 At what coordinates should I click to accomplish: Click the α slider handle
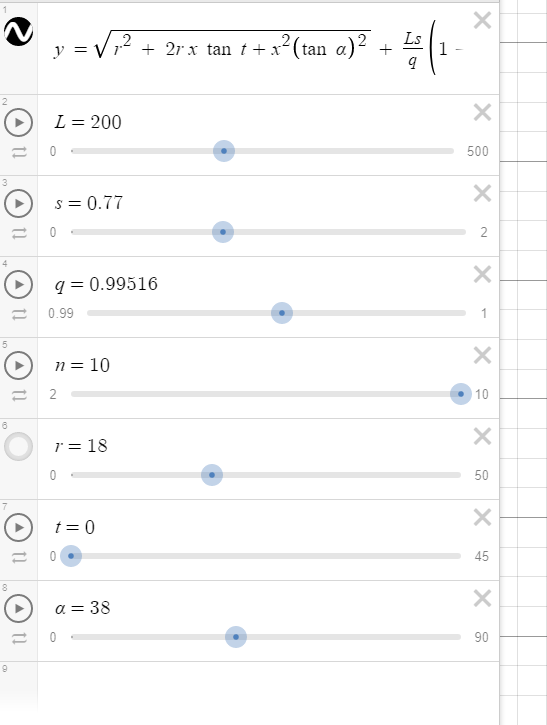(236, 637)
